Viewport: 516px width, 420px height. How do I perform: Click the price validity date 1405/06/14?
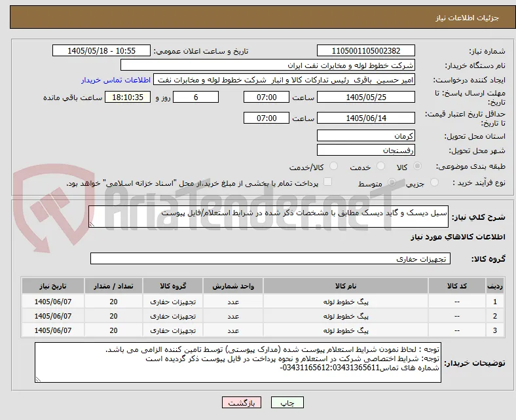click(x=366, y=118)
